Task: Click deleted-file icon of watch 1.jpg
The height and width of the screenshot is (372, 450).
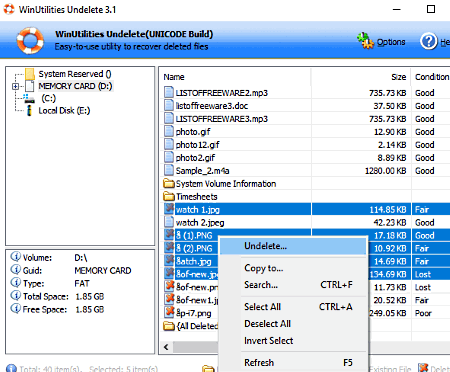Action: (169, 209)
